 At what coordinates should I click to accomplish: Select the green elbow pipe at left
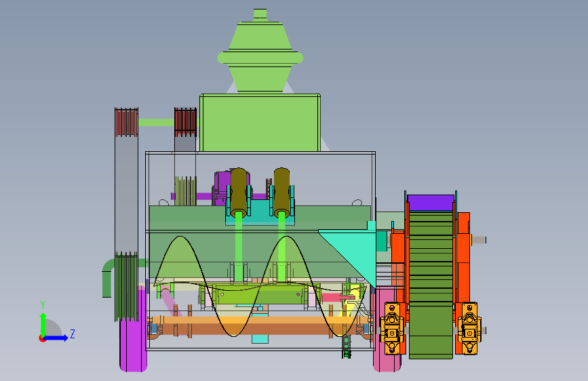coord(108,277)
